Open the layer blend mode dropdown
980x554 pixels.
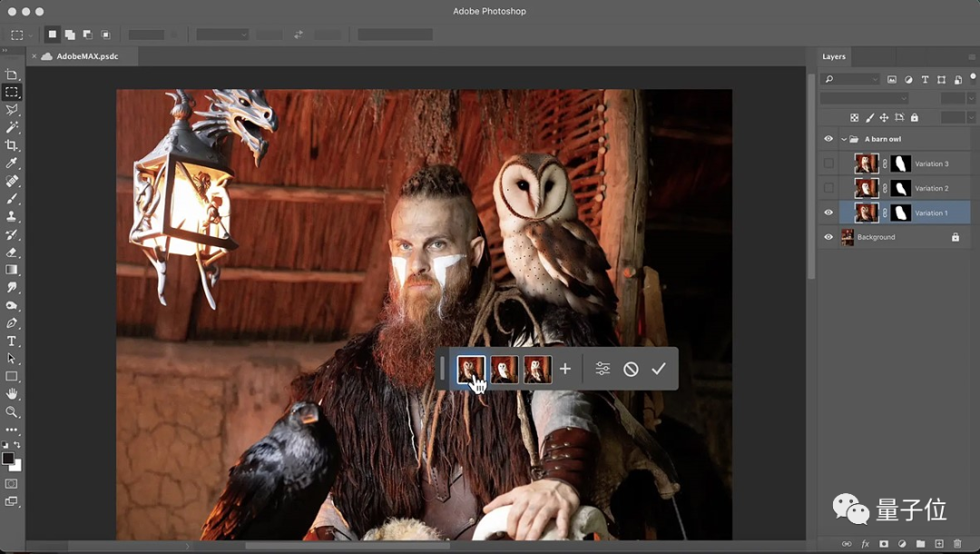point(864,98)
